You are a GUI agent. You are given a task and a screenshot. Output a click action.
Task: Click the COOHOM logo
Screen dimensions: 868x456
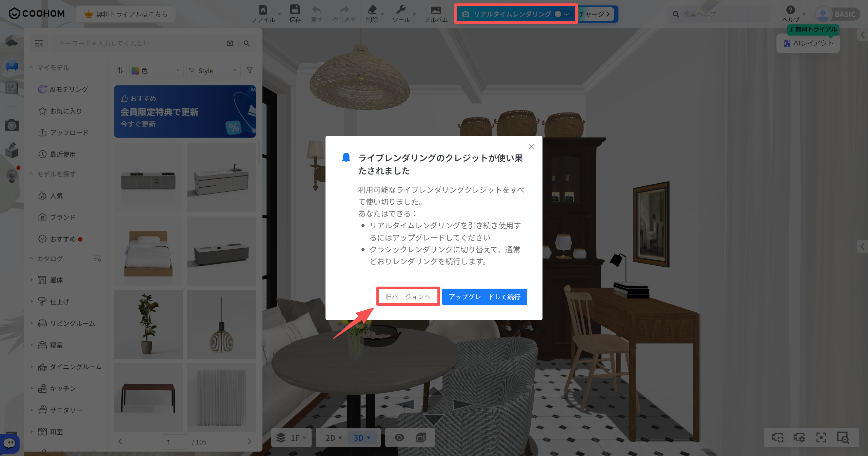point(37,14)
